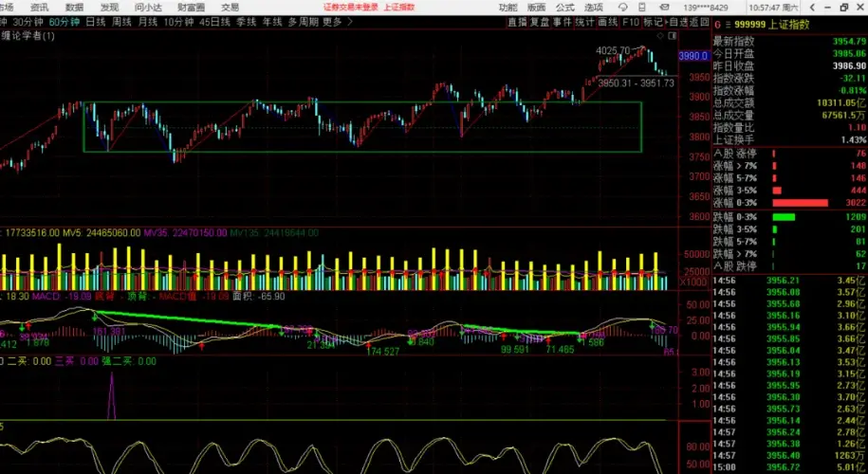Screen dimensions: 868x474
Task: Open 多周期 multi-period view
Action: tap(303, 22)
